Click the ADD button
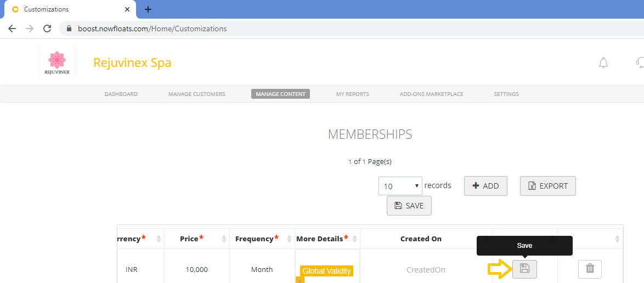Screen dimensions: 644x283 click(486, 186)
